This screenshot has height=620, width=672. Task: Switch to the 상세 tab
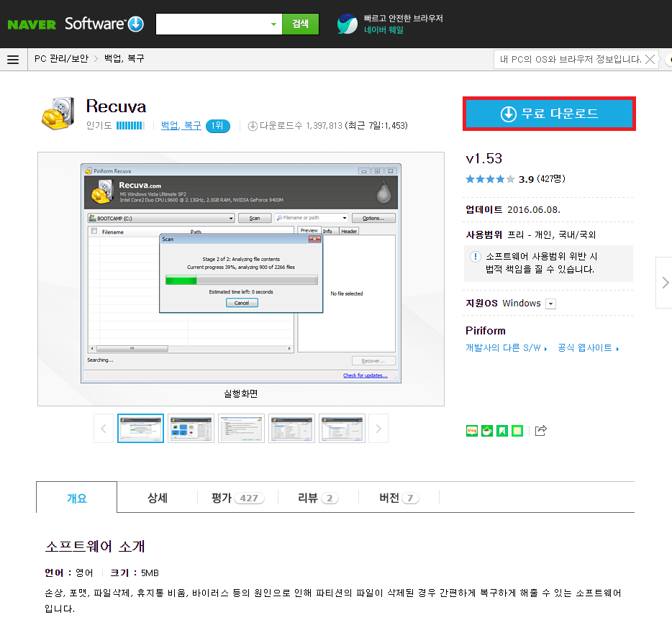158,498
